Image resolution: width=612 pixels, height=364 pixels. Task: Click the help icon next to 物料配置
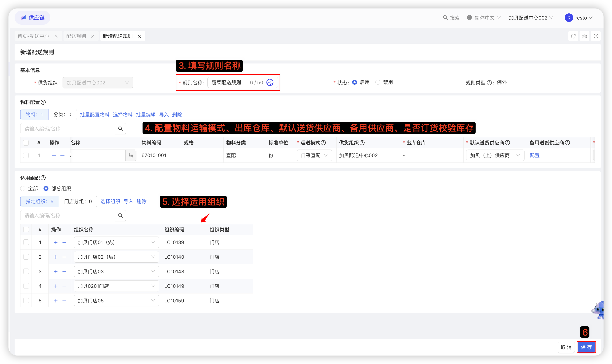tap(43, 102)
